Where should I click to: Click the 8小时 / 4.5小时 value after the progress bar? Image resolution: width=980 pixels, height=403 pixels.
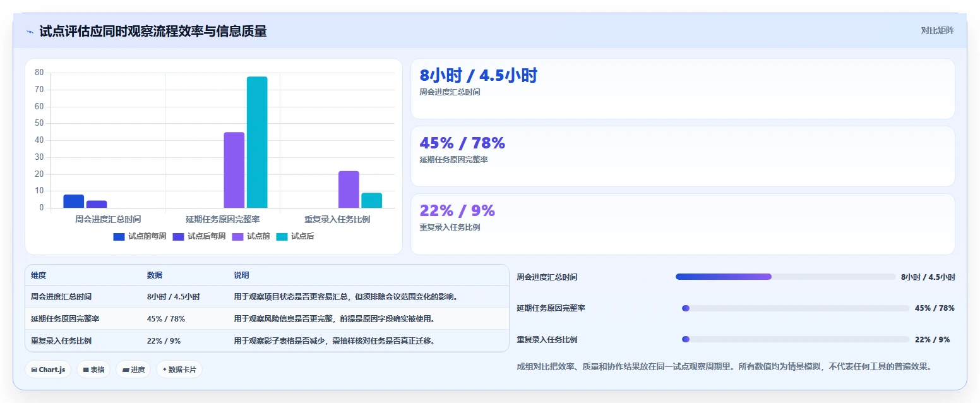[x=928, y=277]
